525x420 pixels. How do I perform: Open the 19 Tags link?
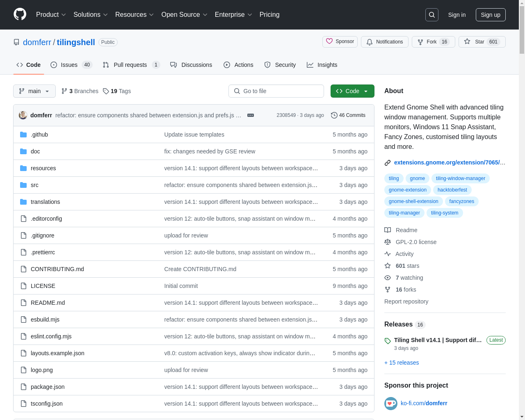click(x=117, y=91)
